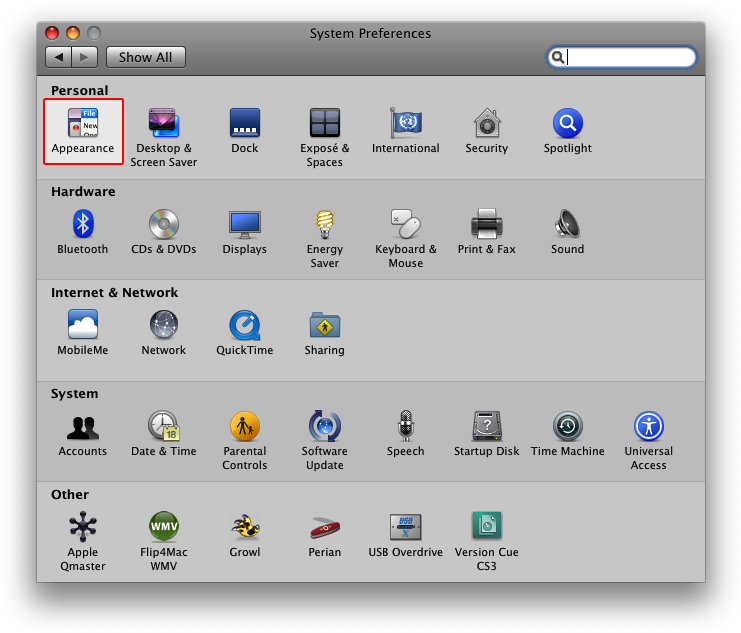Open Exposé & Spaces preferences
The image size is (741, 633).
[x=325, y=137]
